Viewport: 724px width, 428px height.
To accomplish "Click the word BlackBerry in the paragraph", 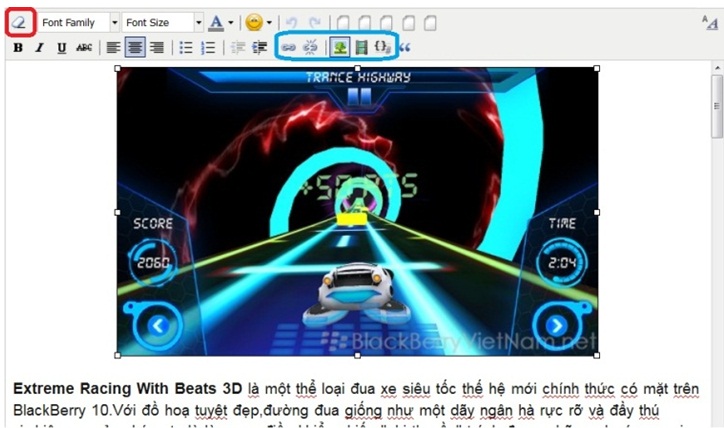I will click(x=48, y=410).
